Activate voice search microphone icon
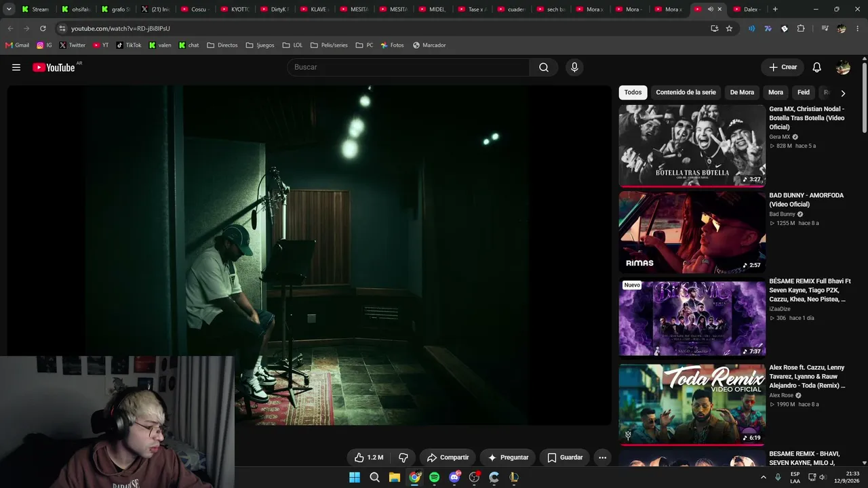Screen dimensions: 868x488 pos(574,67)
